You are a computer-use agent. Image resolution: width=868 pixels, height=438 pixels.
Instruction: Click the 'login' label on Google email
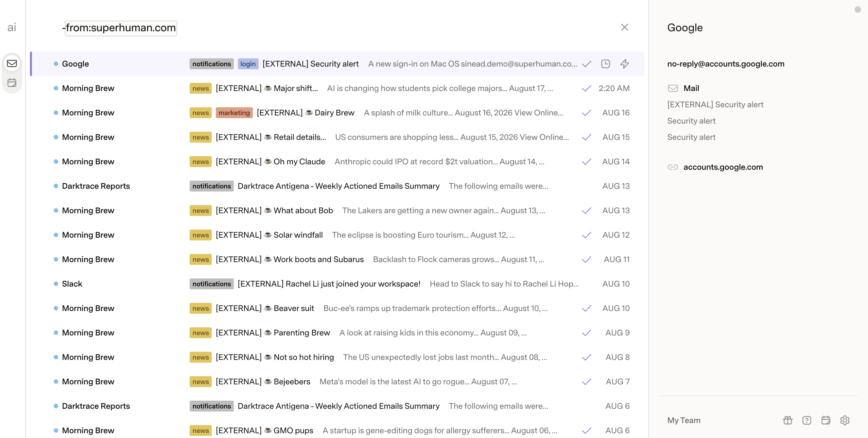tap(248, 64)
